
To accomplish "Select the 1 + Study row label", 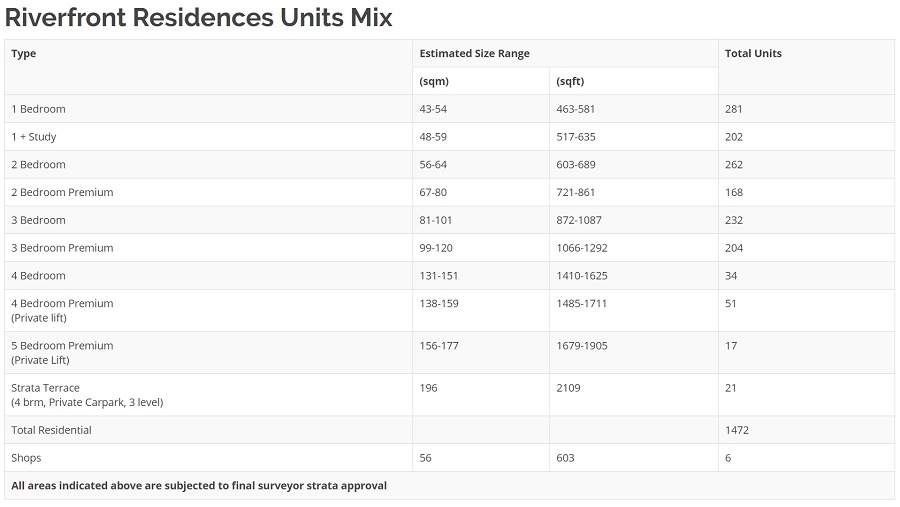I will coord(34,137).
